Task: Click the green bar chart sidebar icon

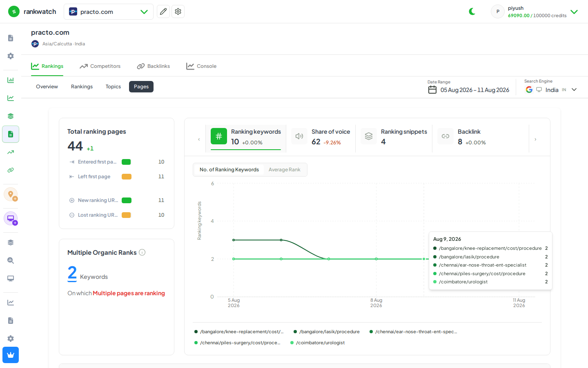Action: tap(11, 80)
